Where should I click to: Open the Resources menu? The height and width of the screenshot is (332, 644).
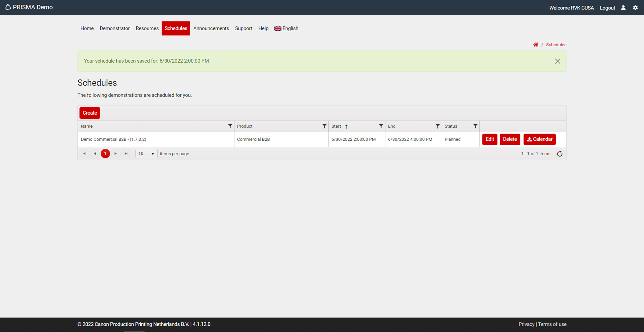[147, 28]
